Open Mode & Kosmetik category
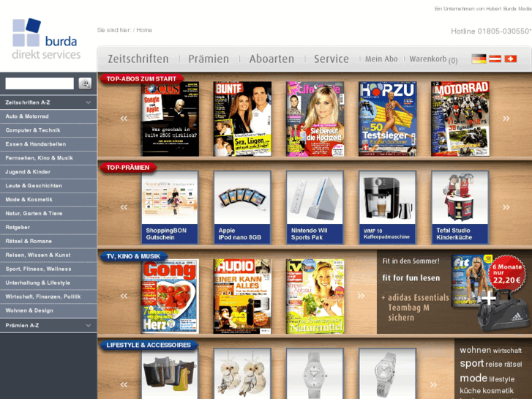Viewport: 532px width, 399px height. [48, 200]
